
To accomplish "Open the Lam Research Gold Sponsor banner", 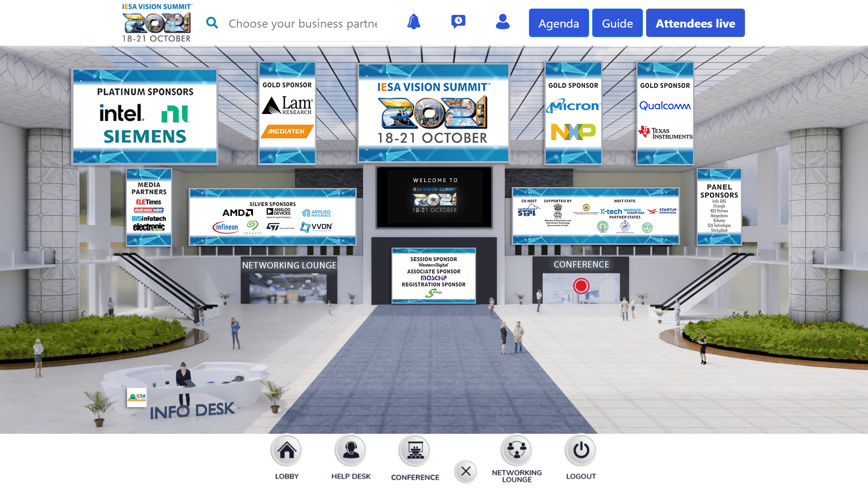I will click(287, 113).
